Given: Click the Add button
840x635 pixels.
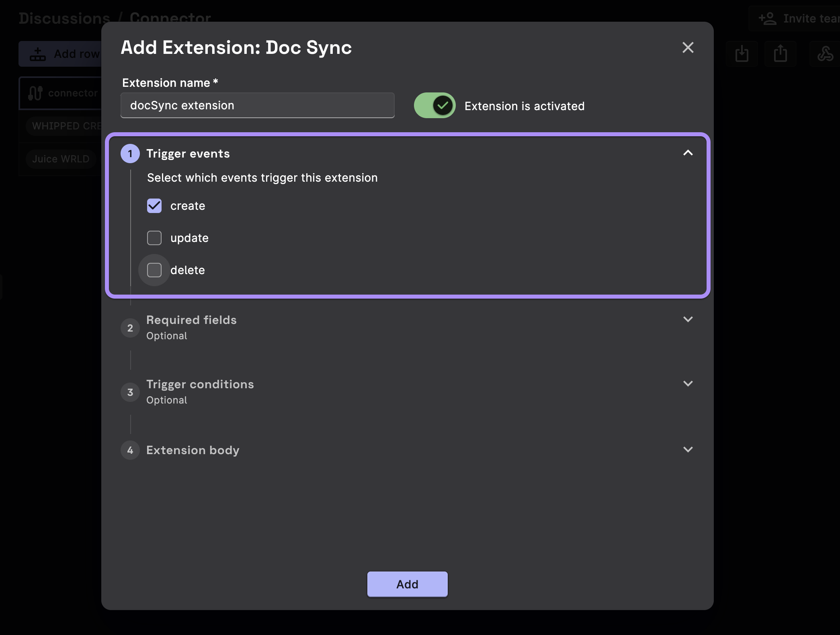Looking at the screenshot, I should coord(407,584).
